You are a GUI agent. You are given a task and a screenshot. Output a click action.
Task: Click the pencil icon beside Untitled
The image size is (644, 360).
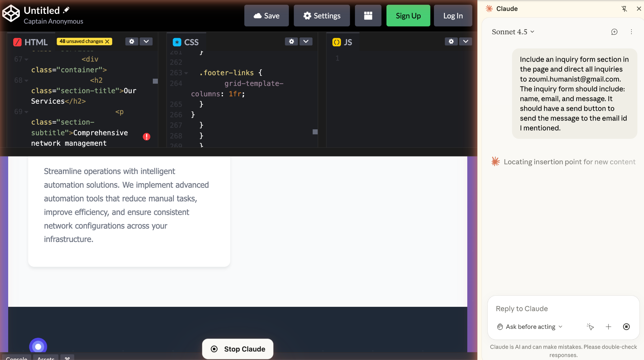click(x=66, y=10)
